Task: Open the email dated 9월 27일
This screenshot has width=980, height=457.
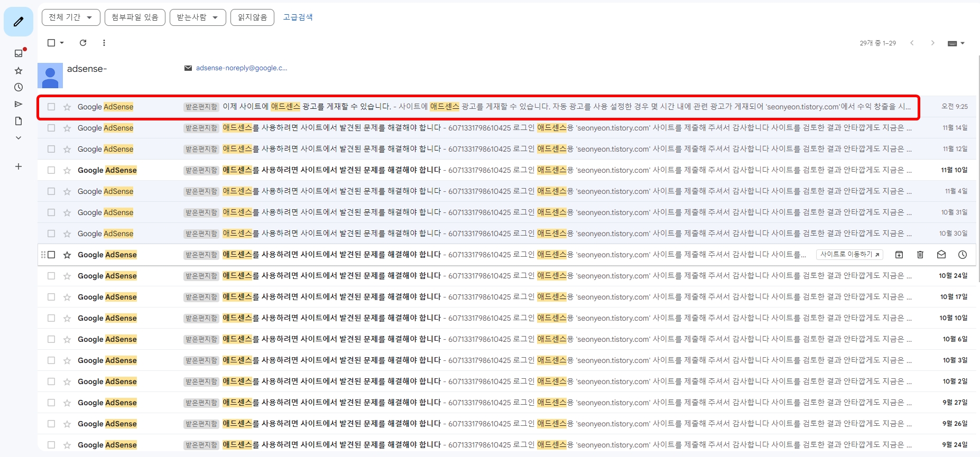Action: coord(506,403)
